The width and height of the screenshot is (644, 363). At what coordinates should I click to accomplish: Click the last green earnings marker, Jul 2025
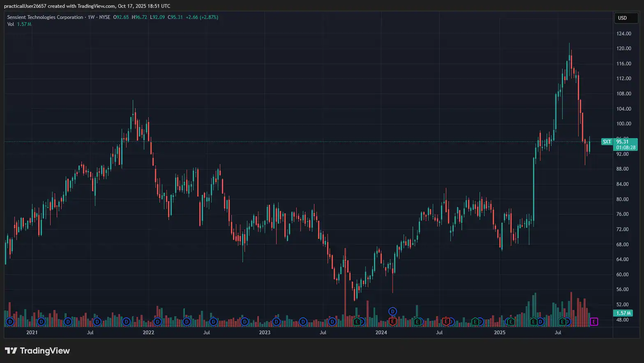[x=562, y=321]
